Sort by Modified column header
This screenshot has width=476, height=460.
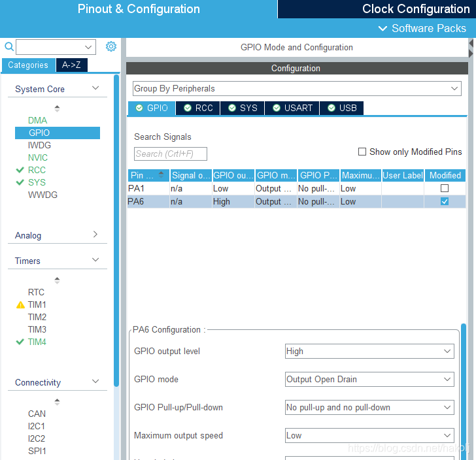[x=445, y=175]
